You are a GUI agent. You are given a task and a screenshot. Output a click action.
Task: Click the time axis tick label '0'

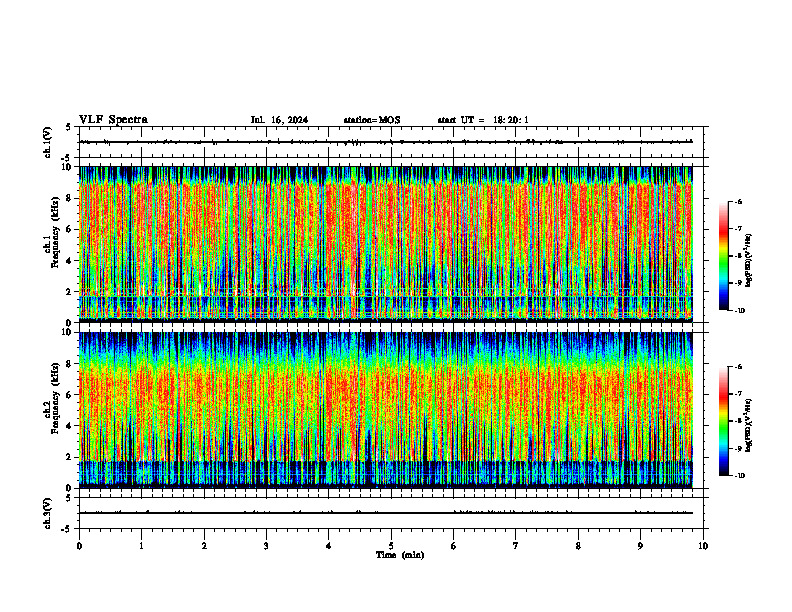click(x=79, y=546)
